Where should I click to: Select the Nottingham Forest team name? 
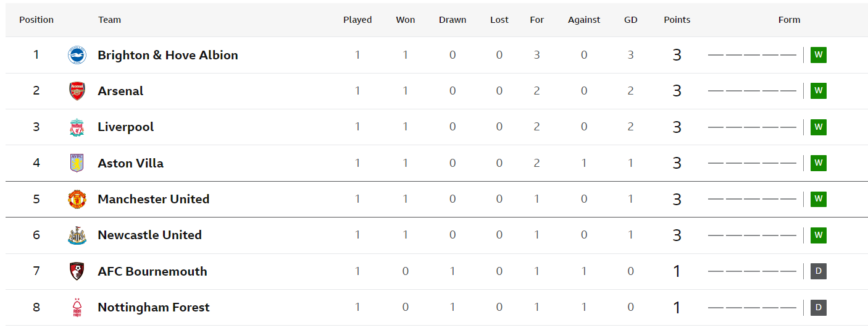tap(154, 307)
